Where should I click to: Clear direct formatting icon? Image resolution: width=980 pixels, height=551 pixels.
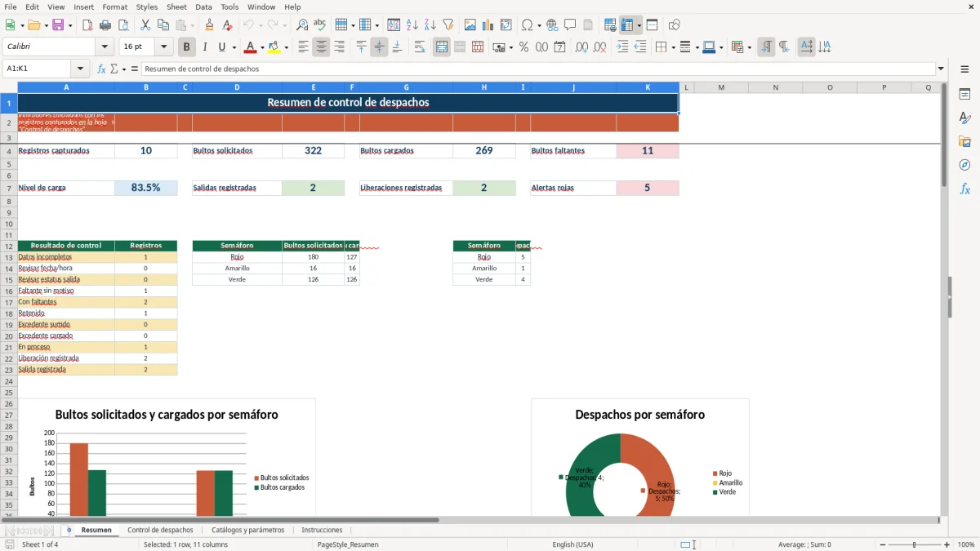[228, 25]
